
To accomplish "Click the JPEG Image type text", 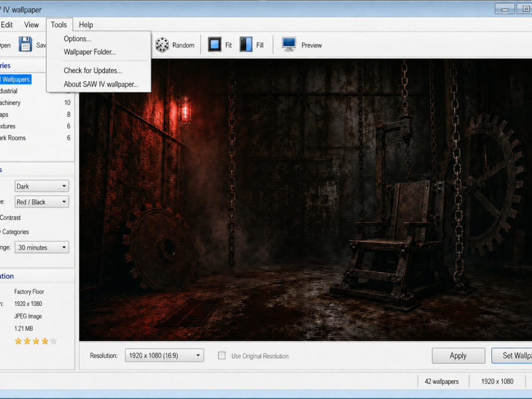I will 28,317.
